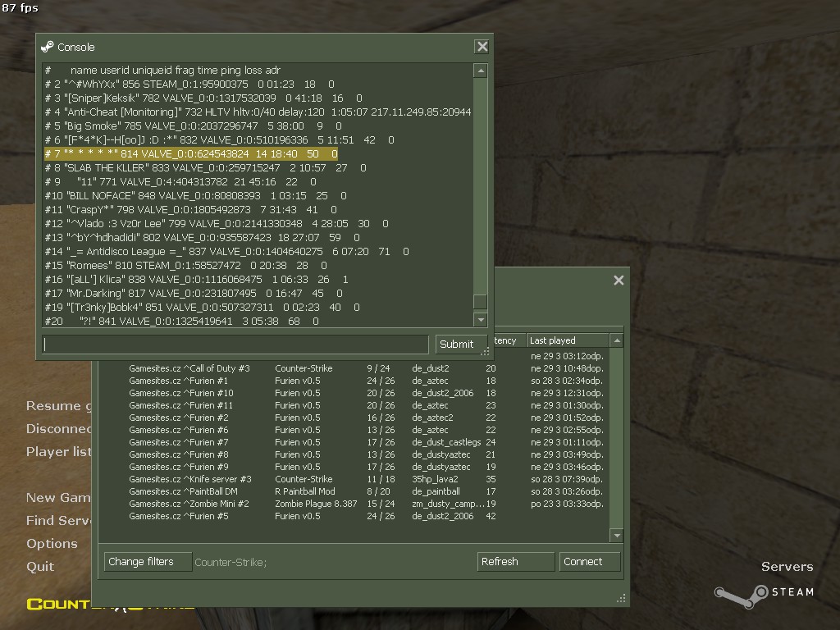The height and width of the screenshot is (630, 840).
Task: Click the server list scroll down arrow
Action: point(617,535)
